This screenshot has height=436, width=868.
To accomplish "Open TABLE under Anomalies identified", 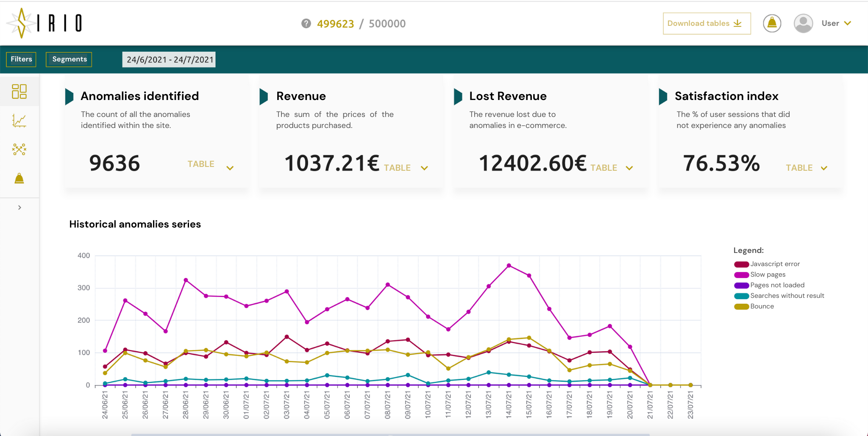I will click(x=201, y=164).
